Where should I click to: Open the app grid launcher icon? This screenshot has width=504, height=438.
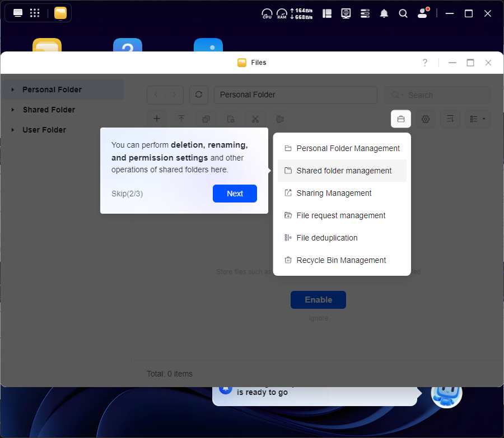point(35,13)
